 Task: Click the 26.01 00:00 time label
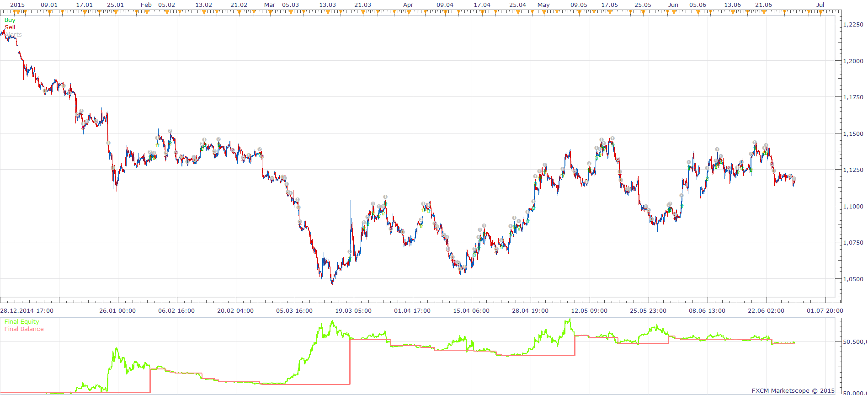[x=117, y=311]
